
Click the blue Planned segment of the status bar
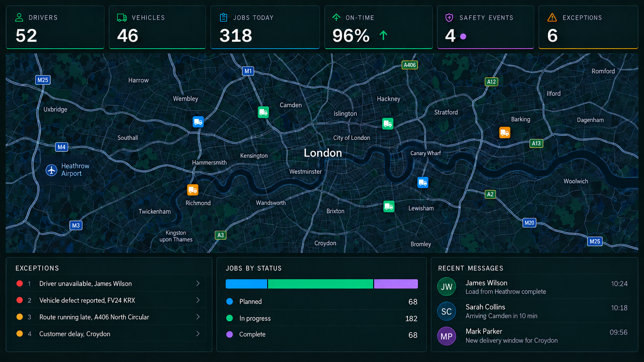[247, 284]
